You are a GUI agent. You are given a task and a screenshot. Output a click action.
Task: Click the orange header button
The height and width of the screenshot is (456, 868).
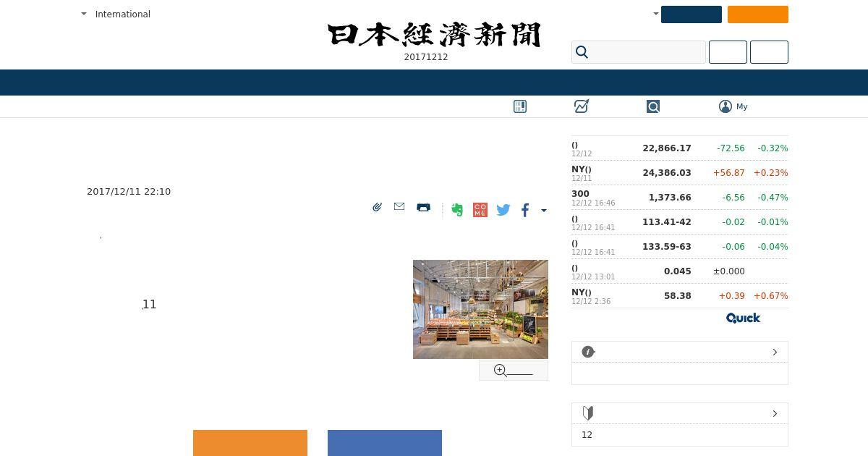[x=758, y=14]
